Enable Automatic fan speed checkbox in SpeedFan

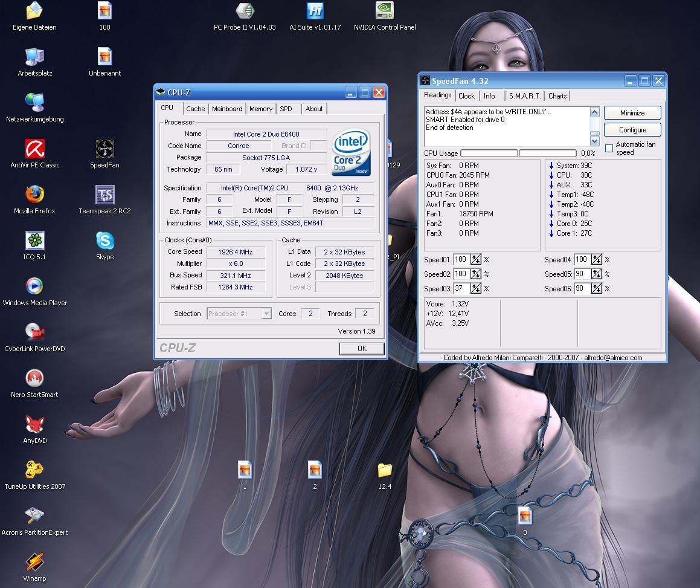[x=609, y=148]
